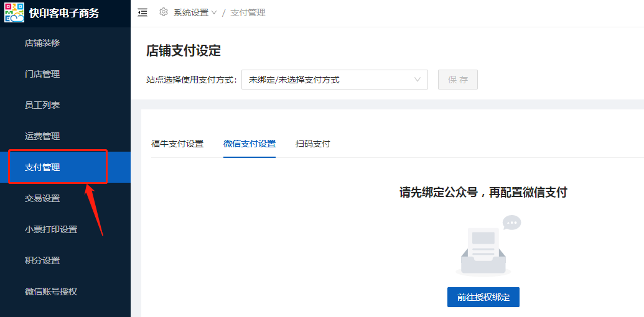Open 店铺装修 in the sidebar
Viewport: 644px width, 317px height.
click(x=42, y=43)
